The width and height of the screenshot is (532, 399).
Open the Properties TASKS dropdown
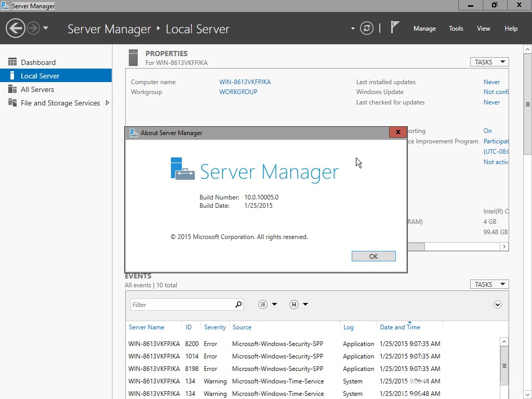click(x=489, y=62)
